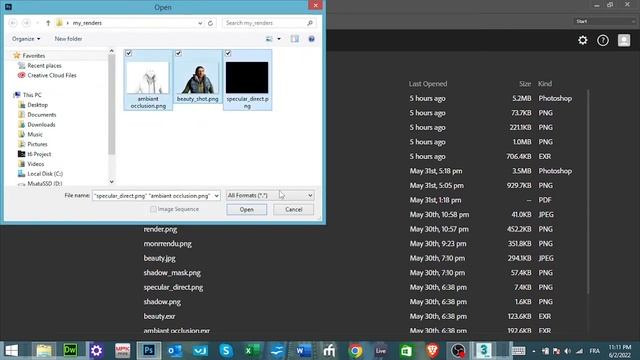Select Favorites in navigation pane

[x=33, y=56]
